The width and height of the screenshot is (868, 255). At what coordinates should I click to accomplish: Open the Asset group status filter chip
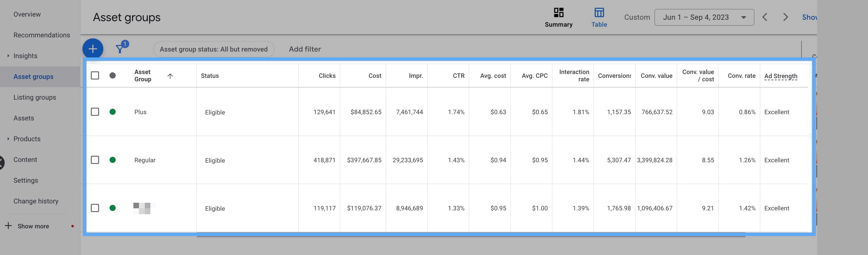[x=213, y=49]
